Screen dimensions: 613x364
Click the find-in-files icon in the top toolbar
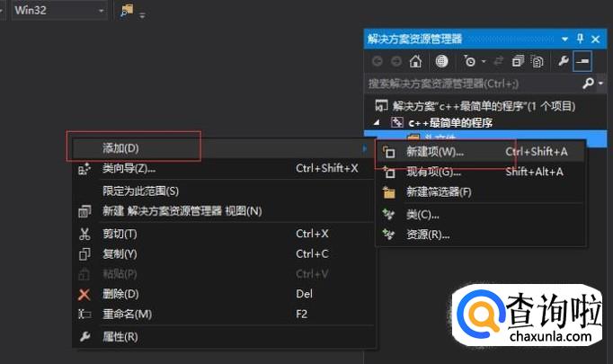127,11
